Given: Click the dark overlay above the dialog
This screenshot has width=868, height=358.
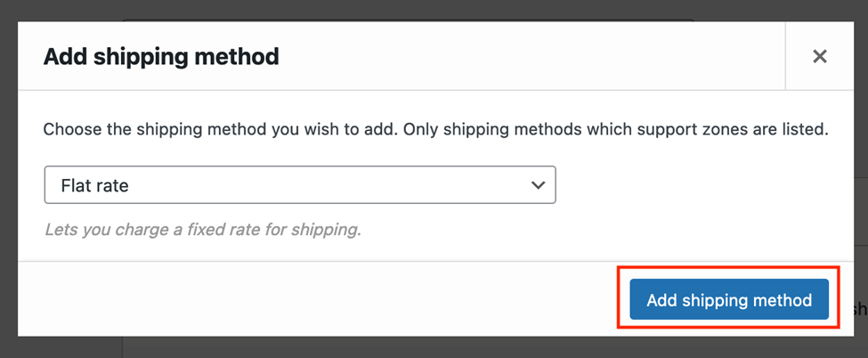Looking at the screenshot, I should tap(434, 10).
